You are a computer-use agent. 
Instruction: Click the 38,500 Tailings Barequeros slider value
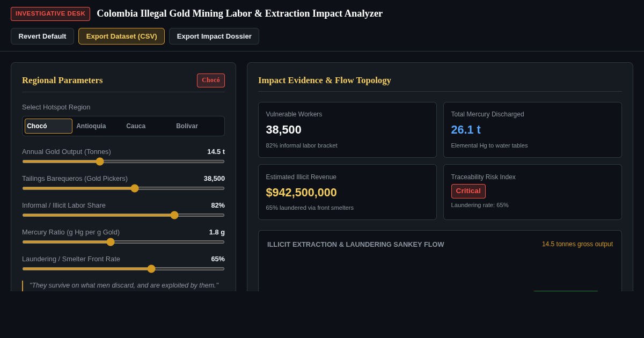(214, 179)
